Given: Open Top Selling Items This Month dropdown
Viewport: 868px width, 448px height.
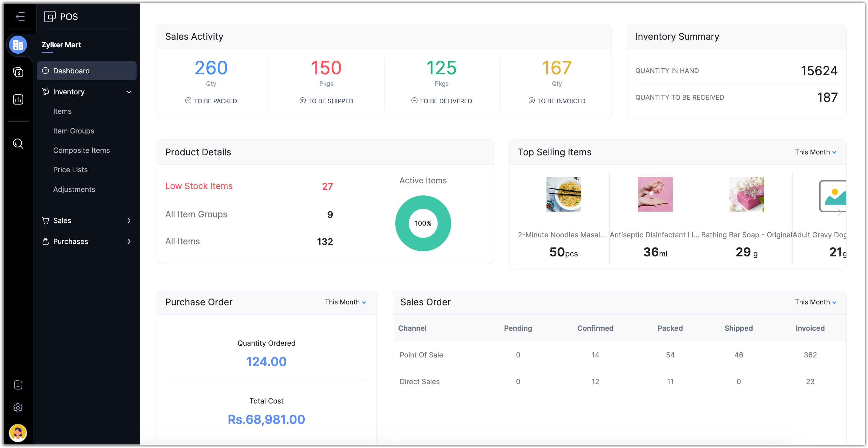Looking at the screenshot, I should tap(815, 152).
